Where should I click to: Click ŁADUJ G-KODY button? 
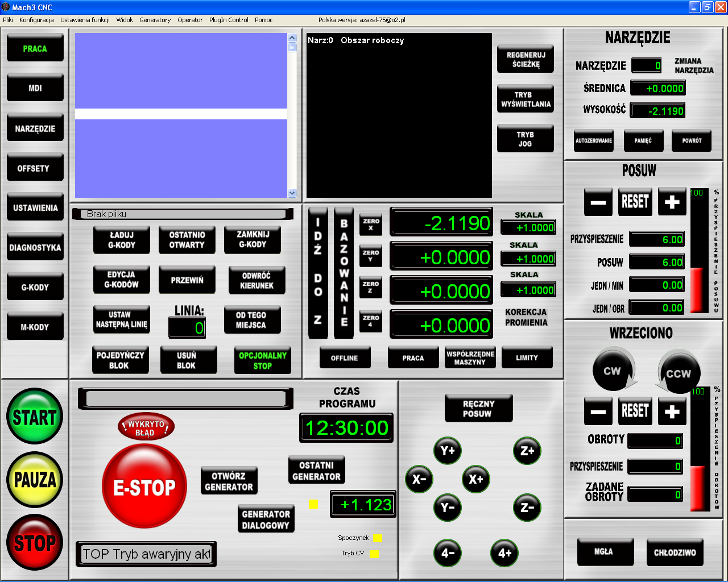(x=122, y=240)
